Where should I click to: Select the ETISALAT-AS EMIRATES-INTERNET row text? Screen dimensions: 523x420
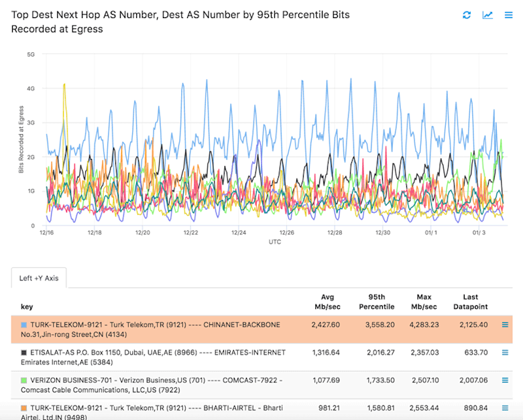click(x=153, y=357)
